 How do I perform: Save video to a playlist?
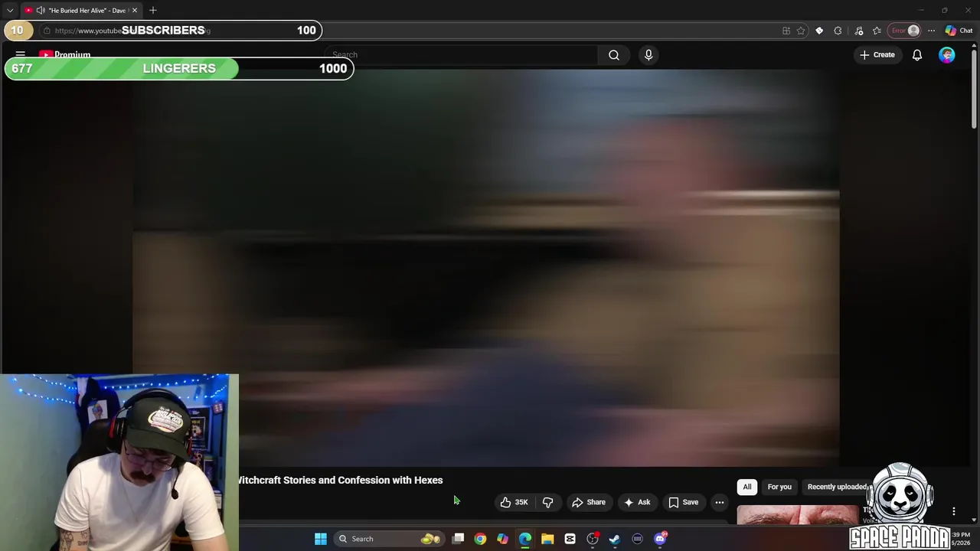click(x=683, y=502)
